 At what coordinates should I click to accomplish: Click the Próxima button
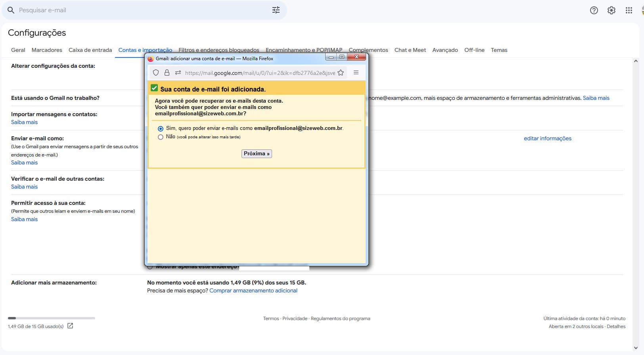[257, 154]
